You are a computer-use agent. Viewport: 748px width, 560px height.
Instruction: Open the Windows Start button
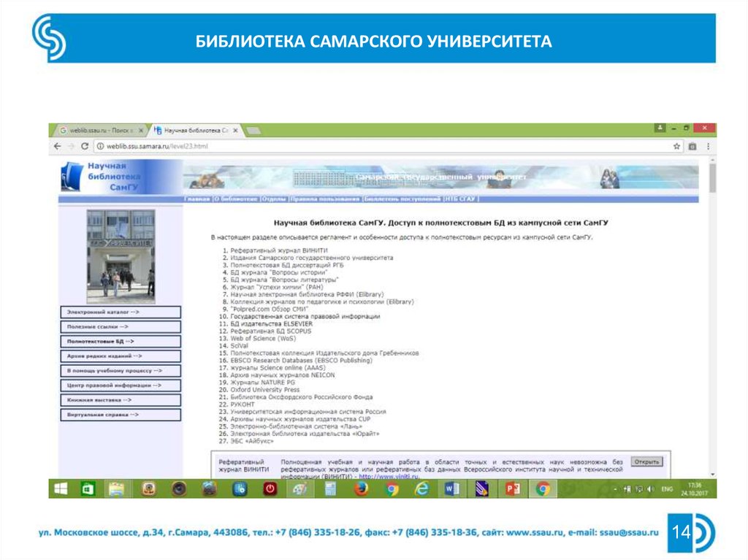coord(61,489)
